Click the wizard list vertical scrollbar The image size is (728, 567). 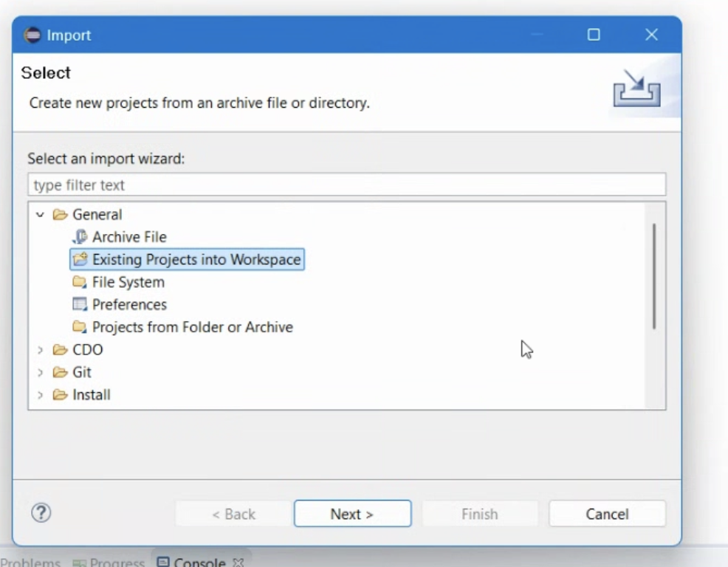coord(654,277)
